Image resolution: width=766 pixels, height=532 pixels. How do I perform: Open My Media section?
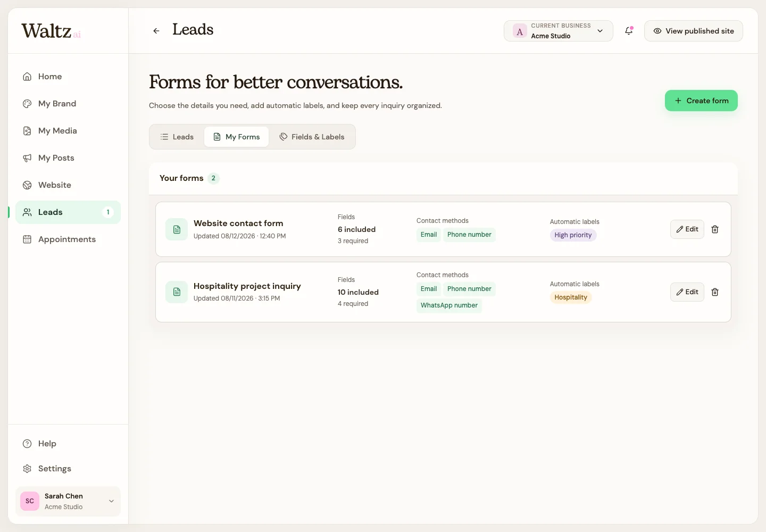[x=68, y=131]
